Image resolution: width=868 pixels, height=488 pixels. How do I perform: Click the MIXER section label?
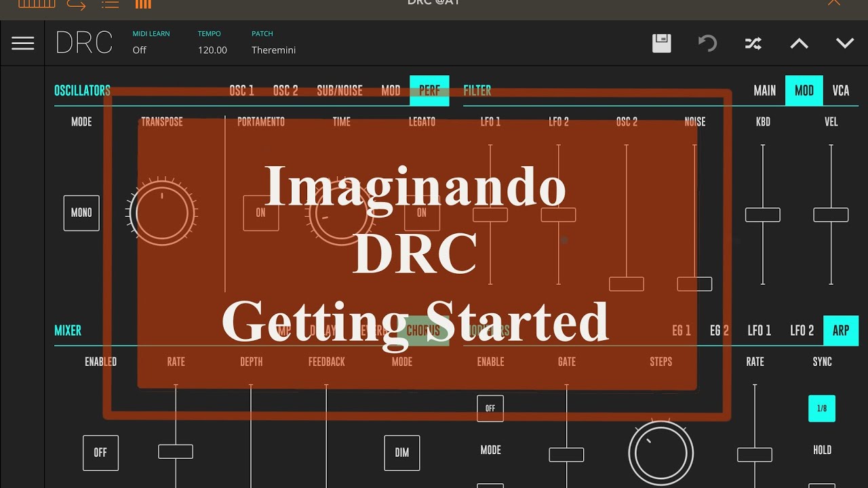68,331
